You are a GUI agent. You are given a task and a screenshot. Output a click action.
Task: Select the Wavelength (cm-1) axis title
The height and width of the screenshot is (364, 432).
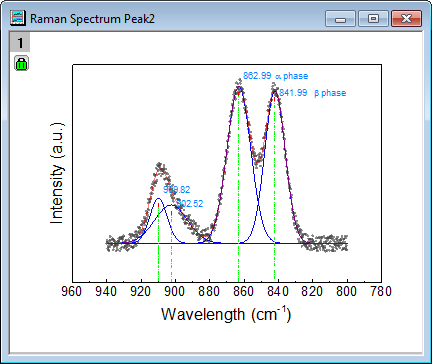coord(226,314)
